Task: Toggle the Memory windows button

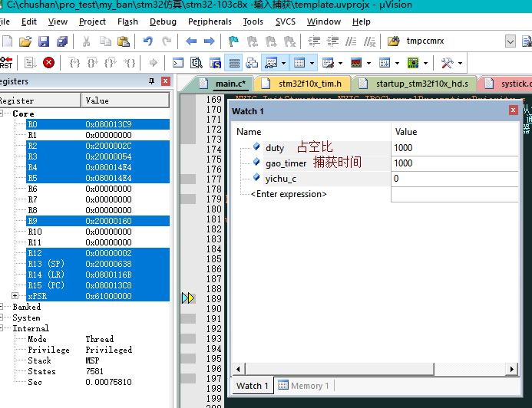Action: click(x=299, y=63)
